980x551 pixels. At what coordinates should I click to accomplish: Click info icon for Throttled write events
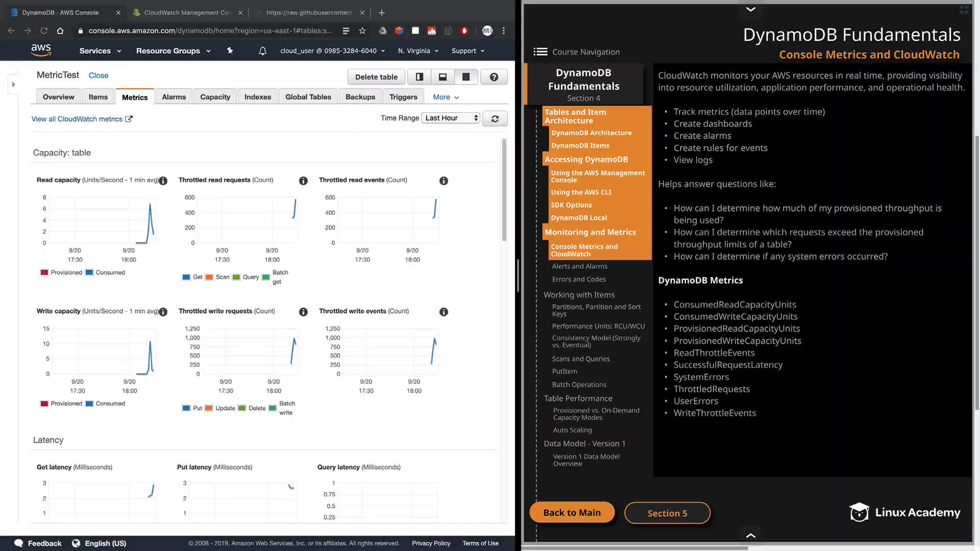[x=444, y=312]
